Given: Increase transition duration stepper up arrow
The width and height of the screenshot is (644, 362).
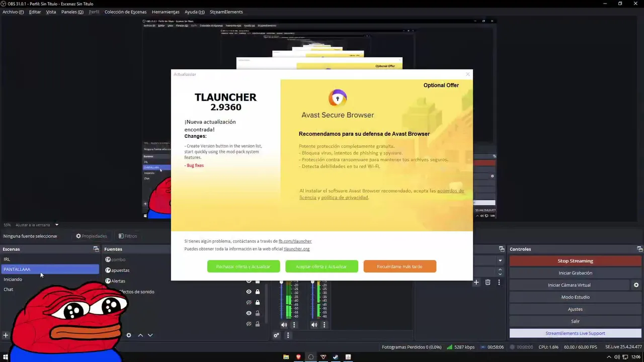Looking at the screenshot, I should (x=500, y=269).
